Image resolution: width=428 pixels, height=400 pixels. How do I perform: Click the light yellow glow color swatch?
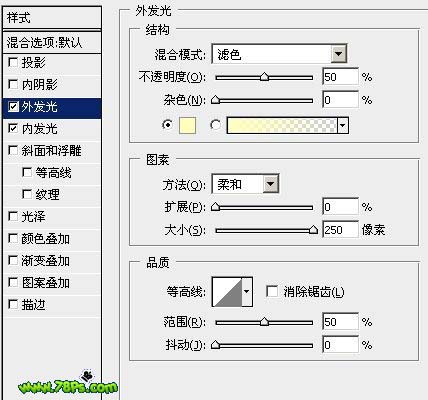click(x=187, y=125)
